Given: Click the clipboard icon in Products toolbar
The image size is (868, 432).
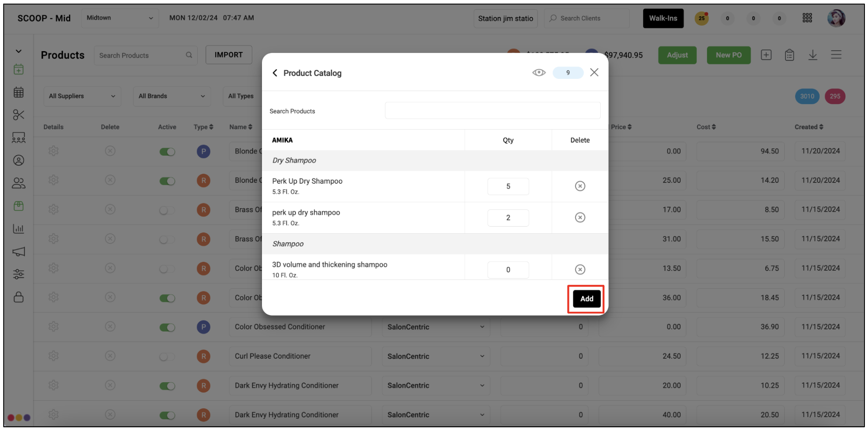Looking at the screenshot, I should tap(789, 55).
